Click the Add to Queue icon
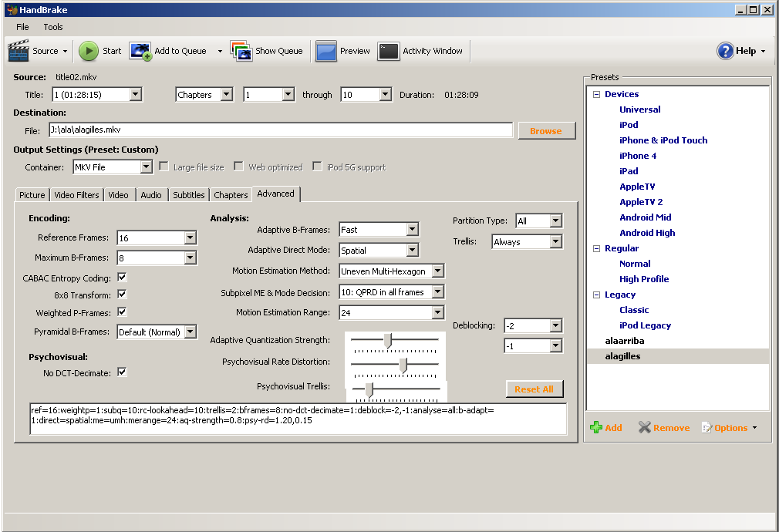Image resolution: width=779 pixels, height=532 pixels. [140, 51]
